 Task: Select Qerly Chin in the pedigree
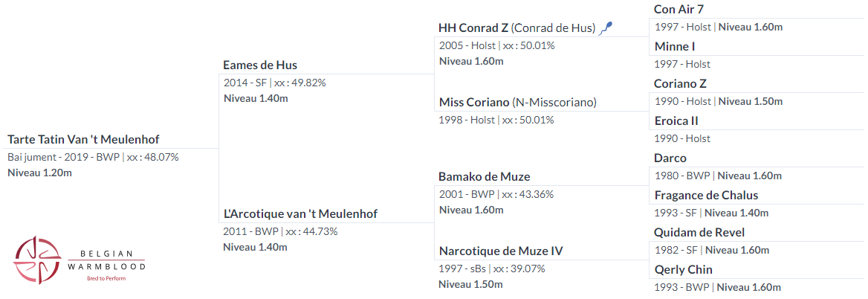click(x=683, y=270)
